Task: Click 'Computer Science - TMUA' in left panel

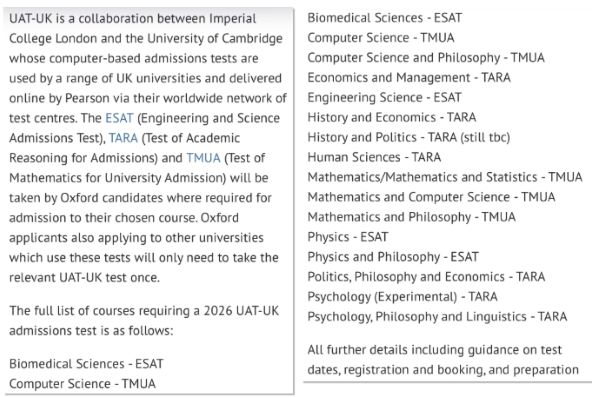Action: pos(82,383)
